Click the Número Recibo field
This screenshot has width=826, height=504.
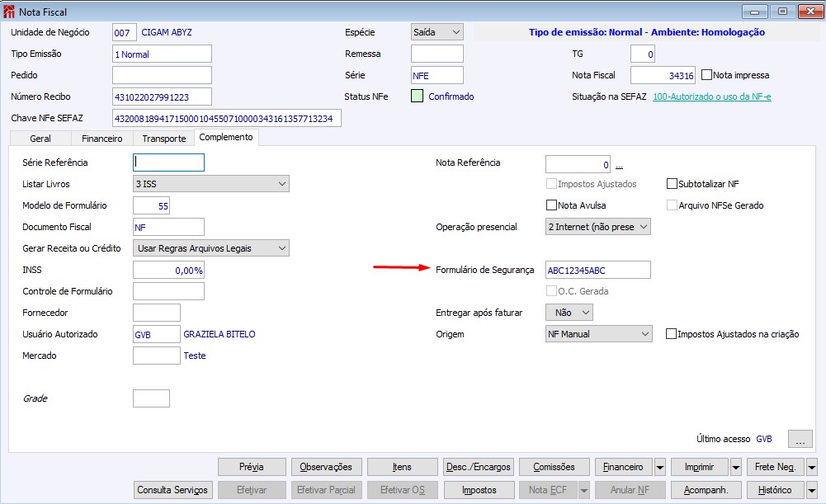coord(162,97)
